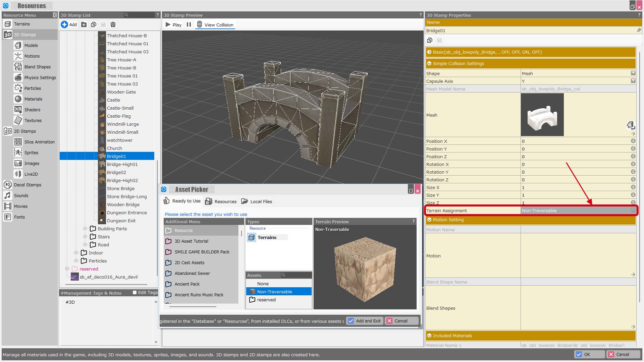Enable the Edit Tags checkbox
Viewport: 644px width, 362px height.
(135, 293)
